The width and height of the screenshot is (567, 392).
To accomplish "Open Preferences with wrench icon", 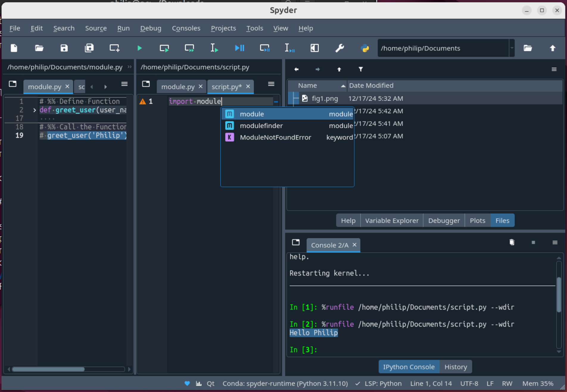I will 339,48.
